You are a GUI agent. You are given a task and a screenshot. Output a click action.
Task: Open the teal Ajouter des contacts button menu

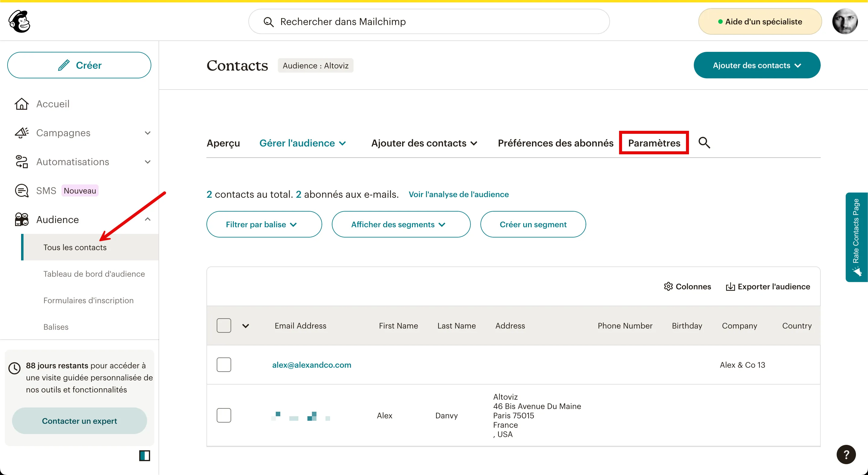point(757,65)
